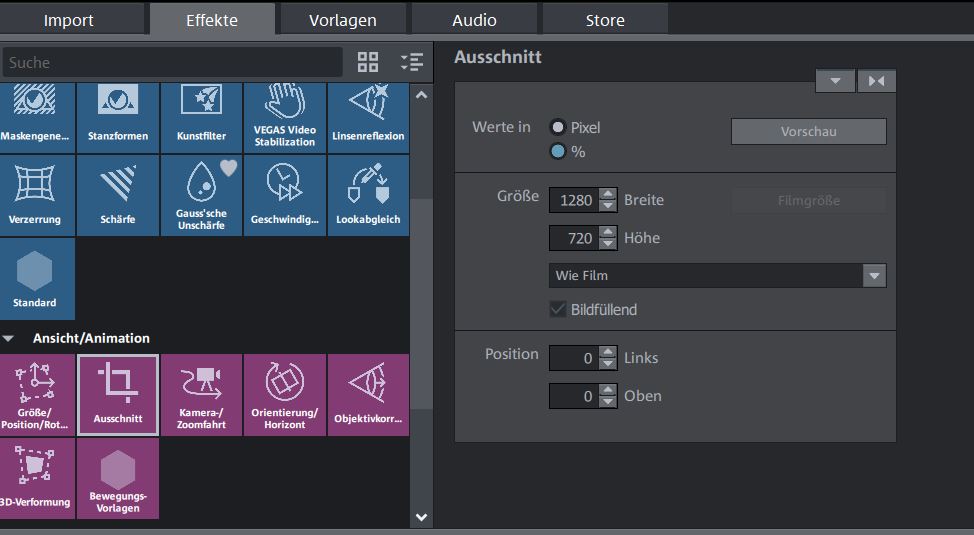
Task: Click the Vorschau button
Action: coord(808,131)
